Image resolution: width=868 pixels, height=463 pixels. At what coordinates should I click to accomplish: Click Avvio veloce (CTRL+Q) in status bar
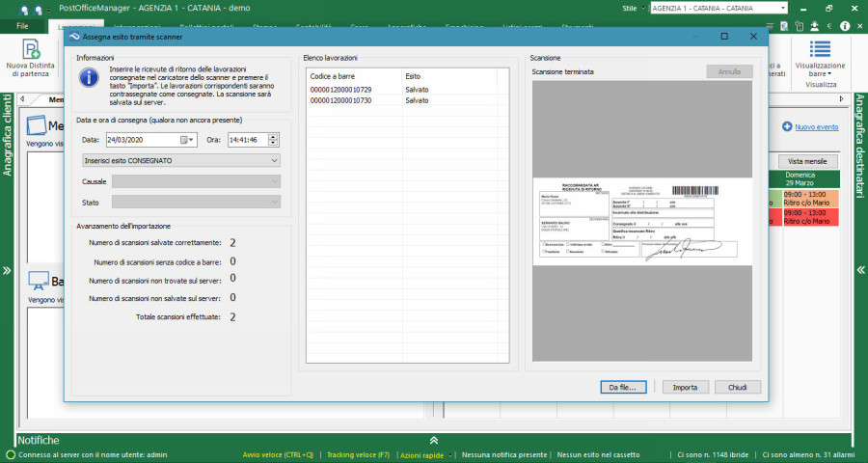[278, 455]
